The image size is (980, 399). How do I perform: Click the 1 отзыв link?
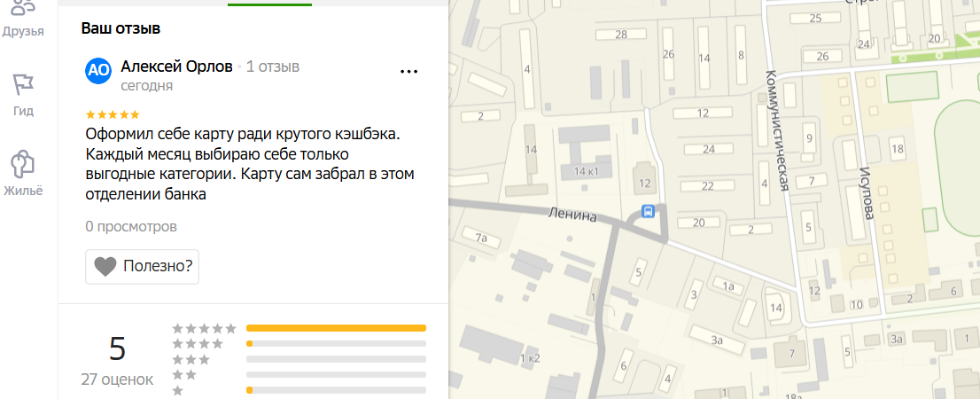[273, 66]
